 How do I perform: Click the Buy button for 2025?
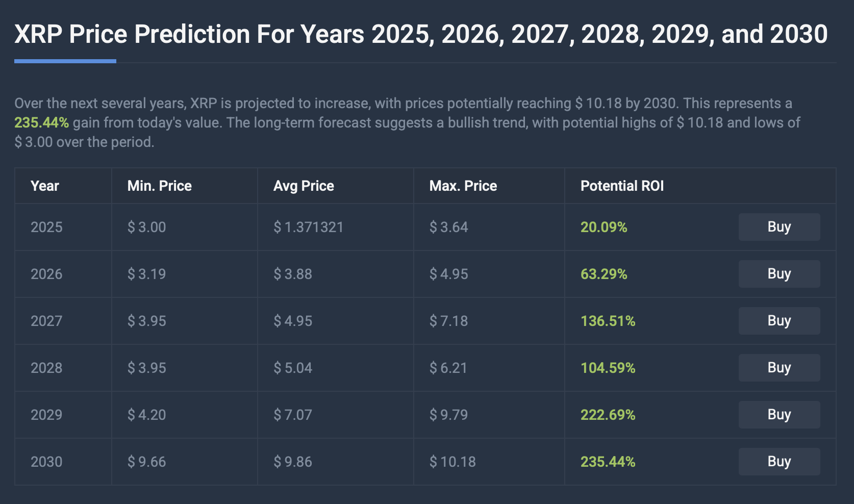779,227
